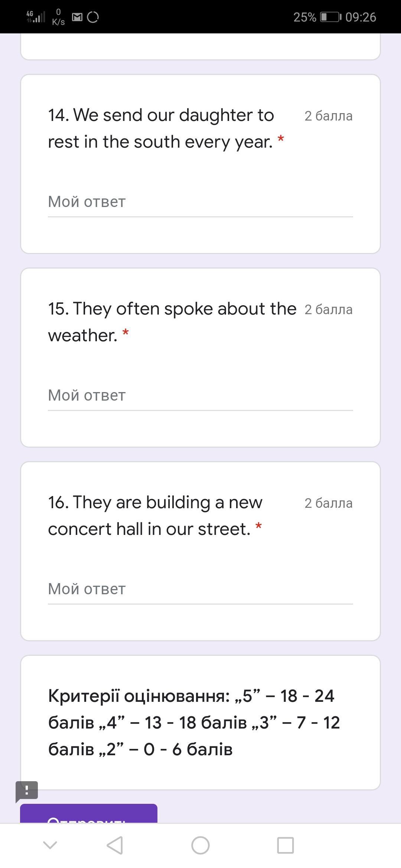This screenshot has height=868, width=401.
Task: Tap the down chevron in the navigation bar
Action: (50, 845)
